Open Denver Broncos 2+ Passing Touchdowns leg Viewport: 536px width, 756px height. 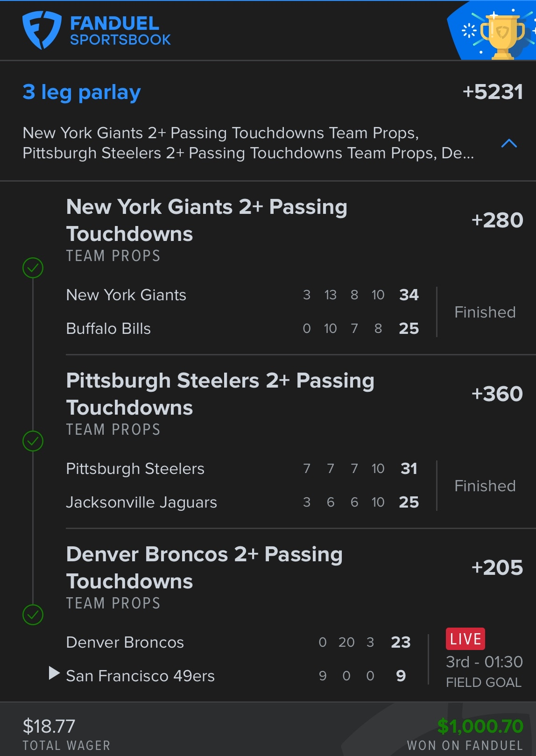(204, 567)
